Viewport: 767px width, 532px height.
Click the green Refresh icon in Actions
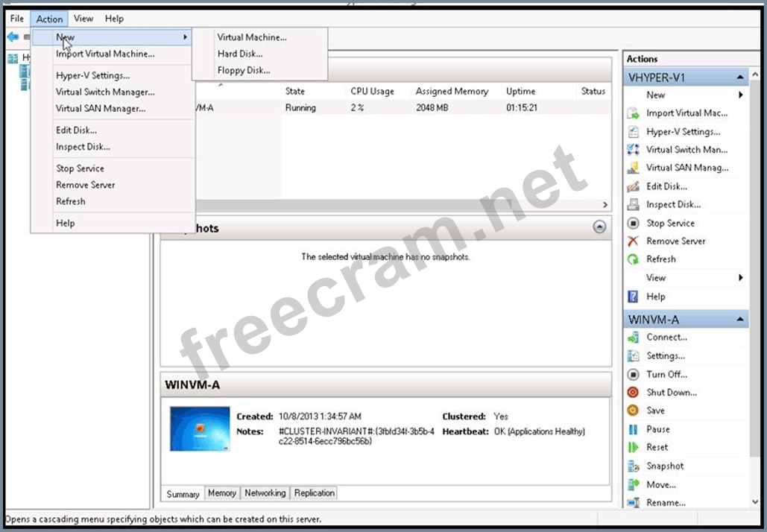point(633,259)
